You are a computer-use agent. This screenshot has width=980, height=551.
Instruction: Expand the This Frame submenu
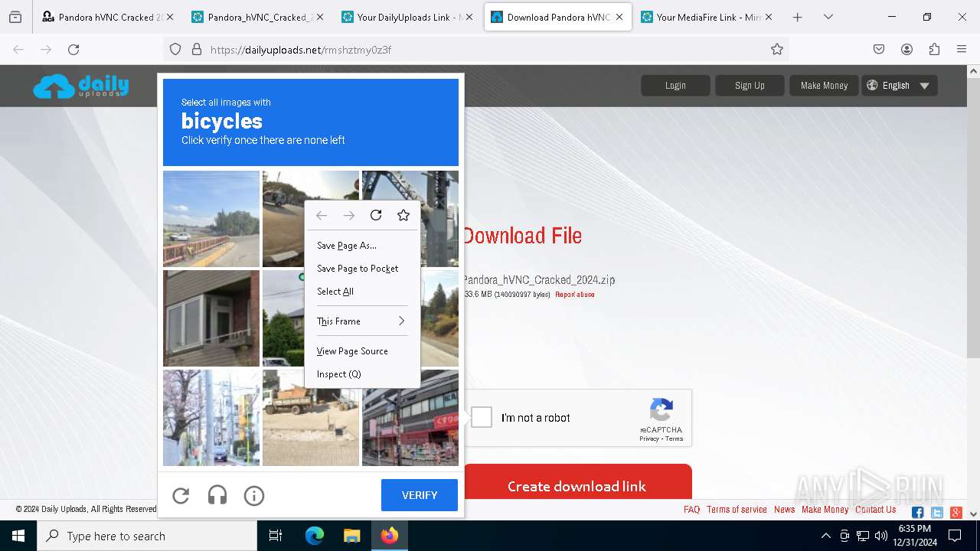[362, 321]
